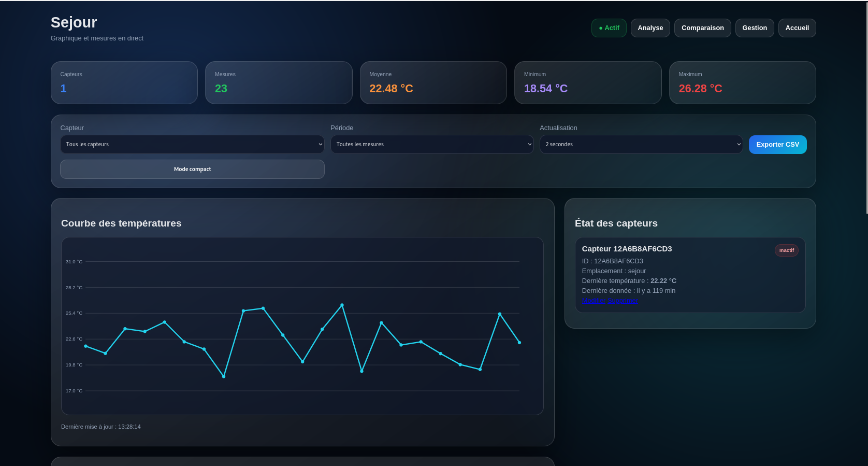Viewport: 868px width, 466px height.
Task: Navigate to Gestion
Action: click(x=755, y=28)
